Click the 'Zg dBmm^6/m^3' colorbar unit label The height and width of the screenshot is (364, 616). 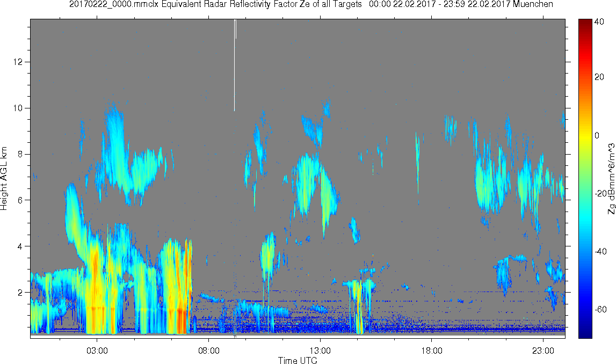611,179
